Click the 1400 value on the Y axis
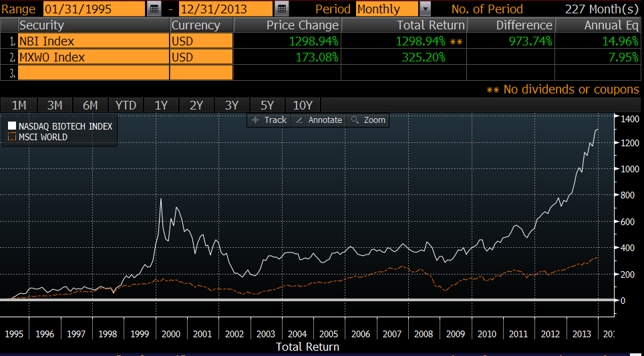Viewport: 644px width, 356px height. (x=629, y=119)
